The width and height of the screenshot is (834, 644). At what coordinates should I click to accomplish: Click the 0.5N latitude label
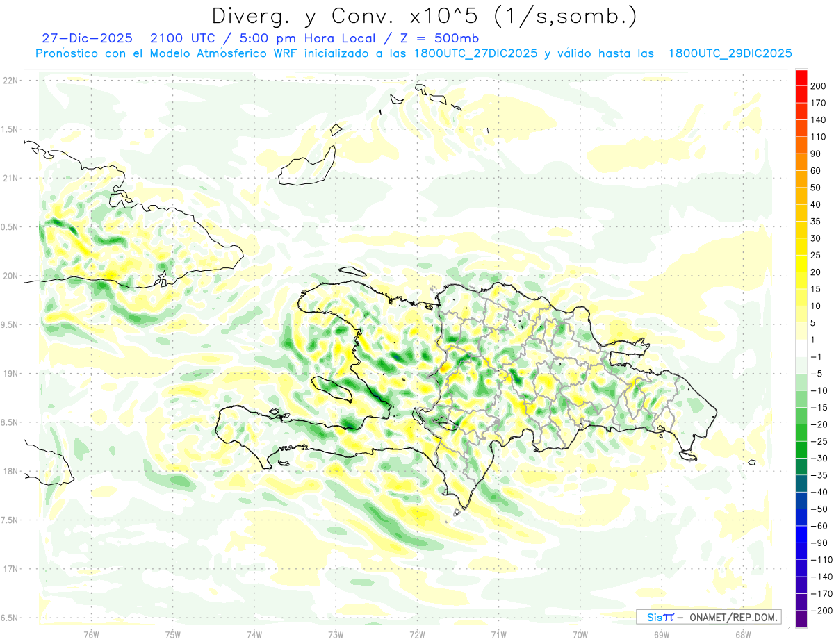click(10, 227)
